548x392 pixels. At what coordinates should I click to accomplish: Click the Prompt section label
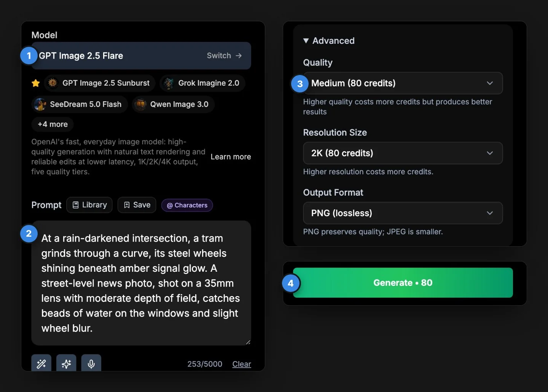(x=46, y=205)
